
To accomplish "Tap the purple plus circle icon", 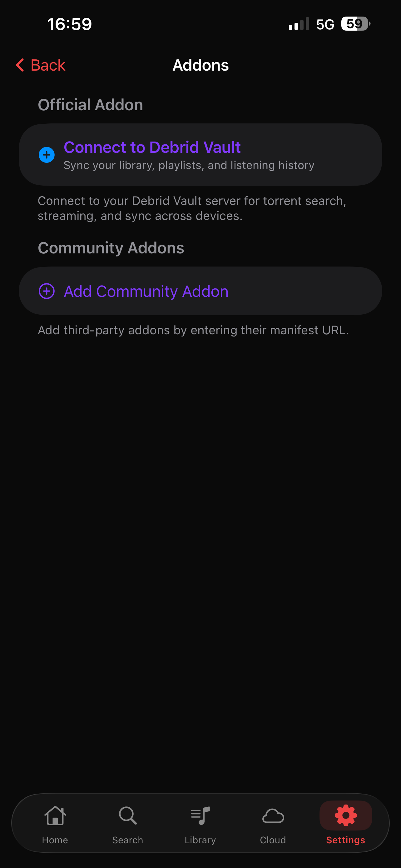I will pyautogui.click(x=47, y=291).
